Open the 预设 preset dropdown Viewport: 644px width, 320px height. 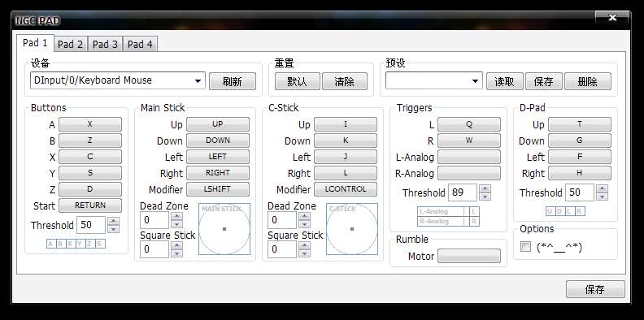433,81
